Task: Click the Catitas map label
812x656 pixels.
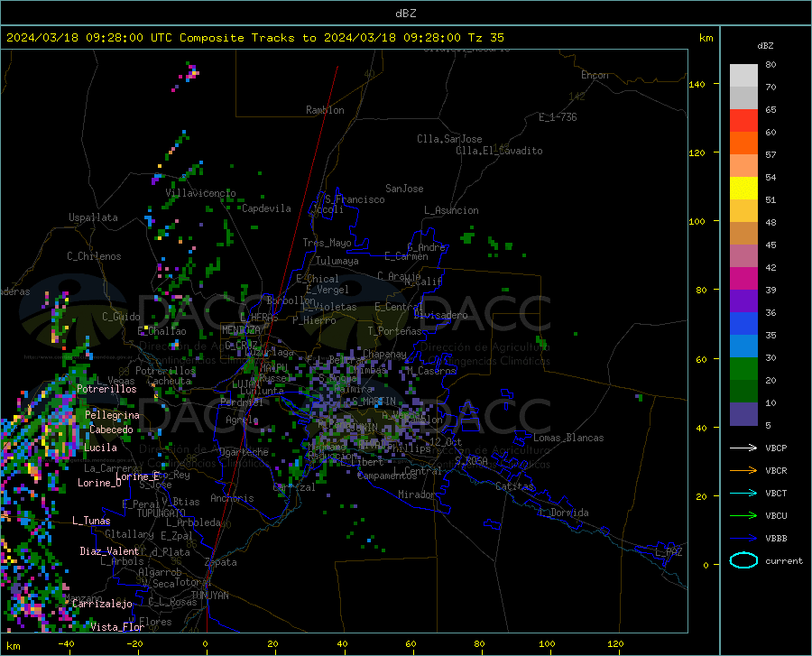Action: (x=514, y=486)
